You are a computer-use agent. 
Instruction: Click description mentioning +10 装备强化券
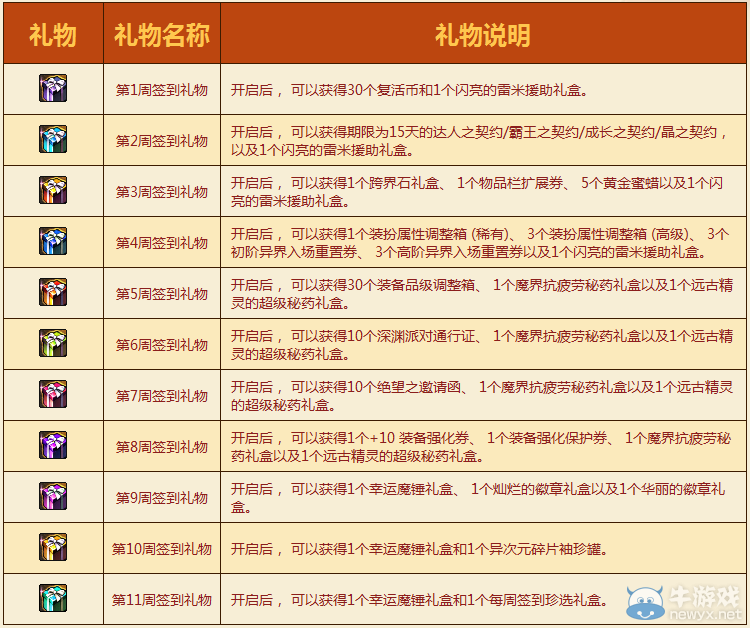[483, 446]
